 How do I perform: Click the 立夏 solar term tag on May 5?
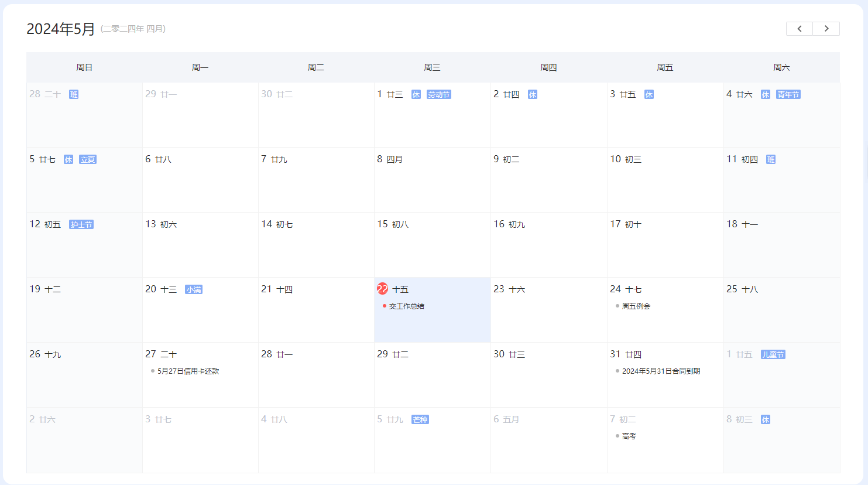88,159
